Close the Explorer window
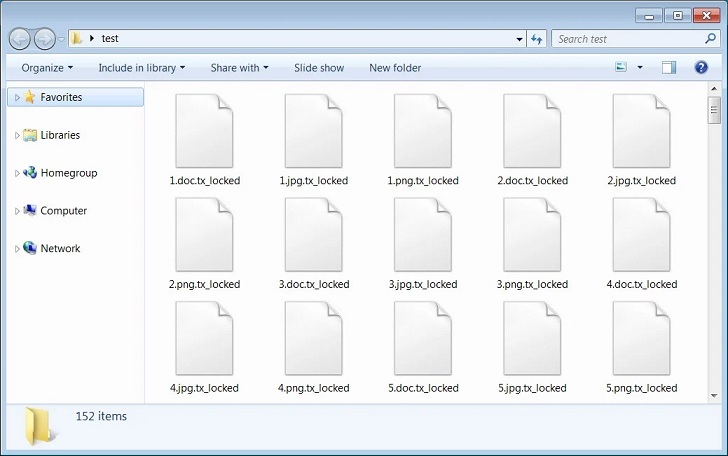The image size is (728, 456). 706,16
